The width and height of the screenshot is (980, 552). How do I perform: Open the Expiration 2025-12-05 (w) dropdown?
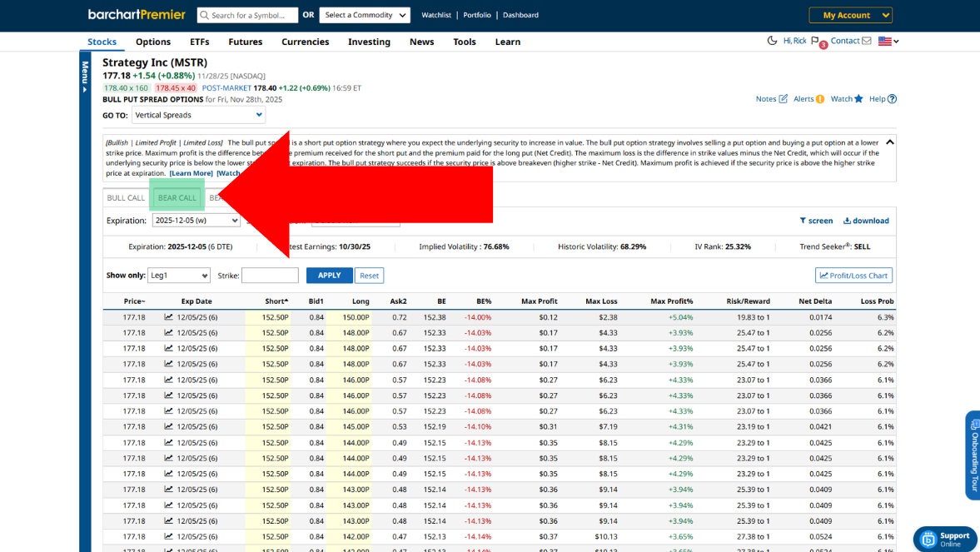[196, 221]
